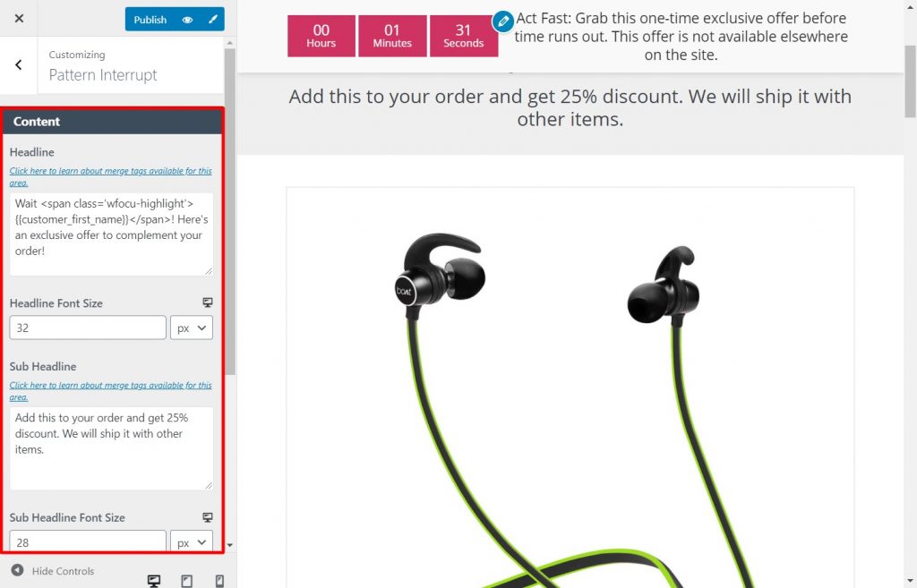Screen dimensions: 917x588
Task: Open the Headline merge tags help link
Action: coord(110,176)
